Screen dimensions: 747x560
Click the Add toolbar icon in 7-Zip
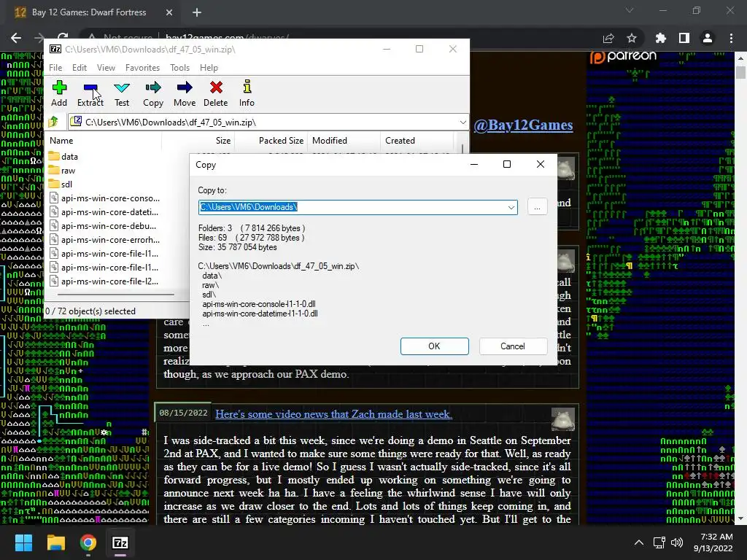click(x=59, y=93)
